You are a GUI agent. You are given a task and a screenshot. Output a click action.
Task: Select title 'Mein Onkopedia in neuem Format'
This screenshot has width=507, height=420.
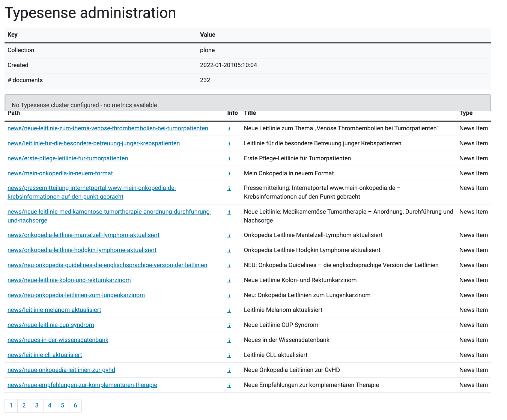point(289,173)
